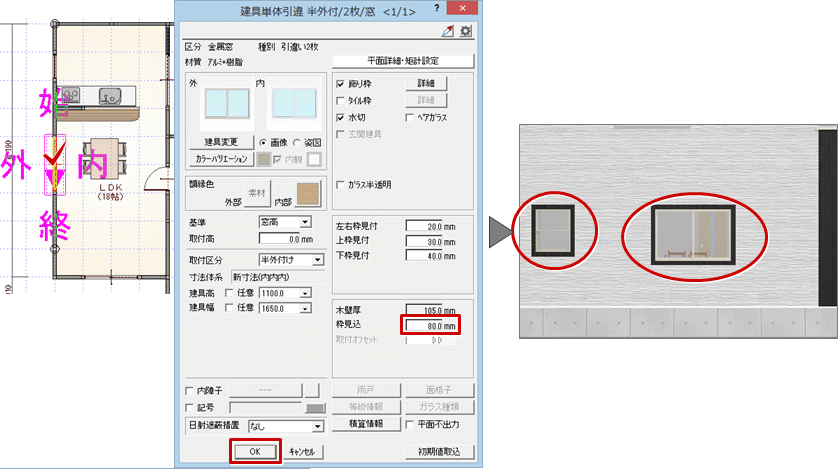Select the outside window preview image
Viewport: 838px width, 469px height.
pyautogui.click(x=227, y=104)
